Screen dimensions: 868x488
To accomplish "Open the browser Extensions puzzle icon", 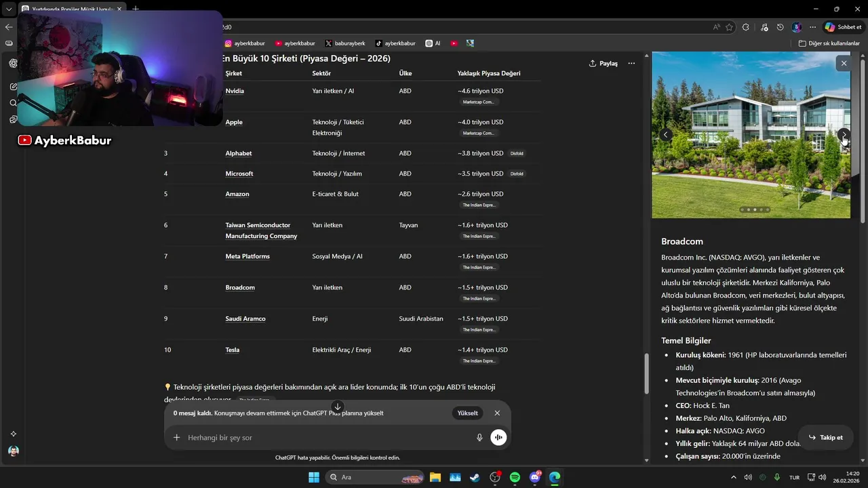I will coord(746,27).
